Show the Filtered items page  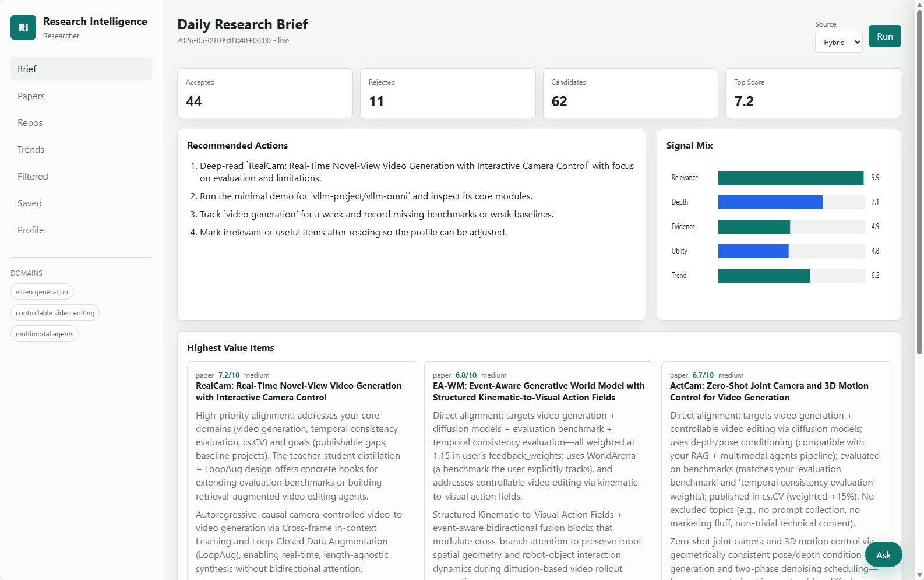pyautogui.click(x=81, y=176)
